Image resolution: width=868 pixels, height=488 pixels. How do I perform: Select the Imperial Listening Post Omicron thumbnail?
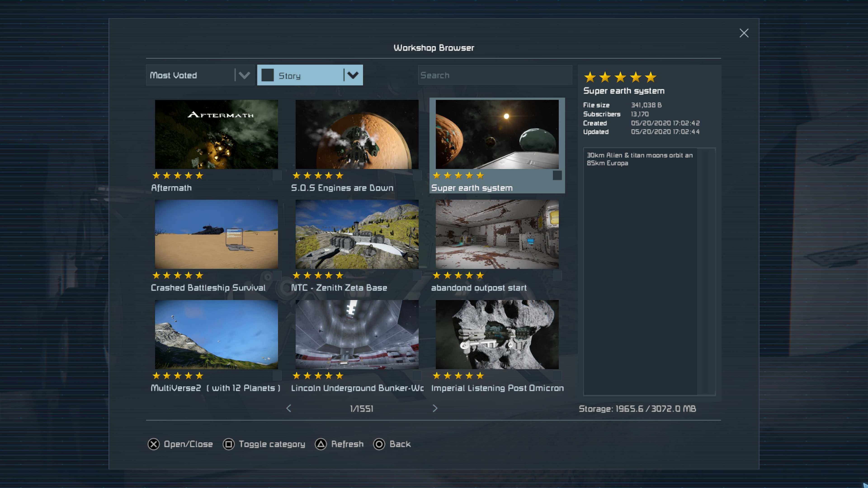coord(497,334)
